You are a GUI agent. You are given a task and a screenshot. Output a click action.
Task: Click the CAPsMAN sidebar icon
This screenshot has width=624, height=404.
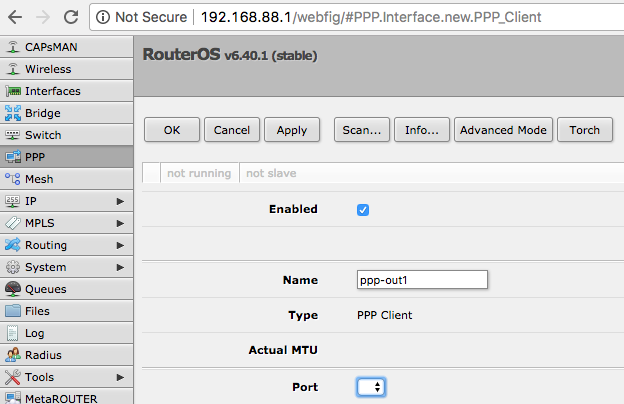tap(13, 47)
